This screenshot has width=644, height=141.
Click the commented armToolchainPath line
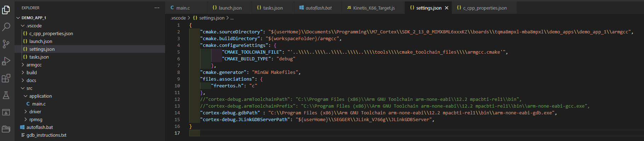[x=361, y=99]
